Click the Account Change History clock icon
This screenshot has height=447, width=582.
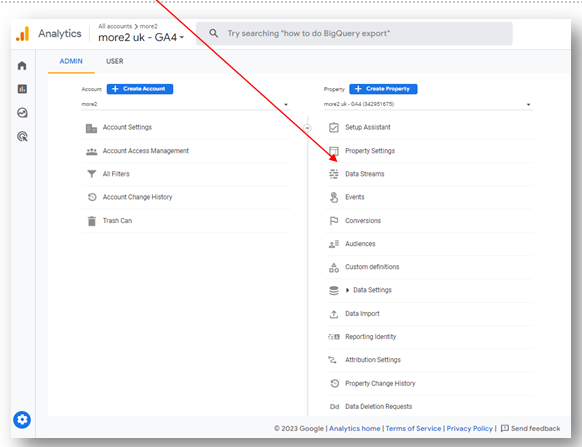pos(92,197)
